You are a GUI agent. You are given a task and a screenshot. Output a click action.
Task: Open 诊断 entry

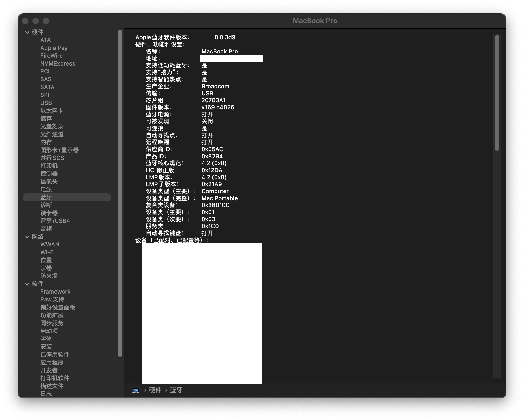click(46, 205)
